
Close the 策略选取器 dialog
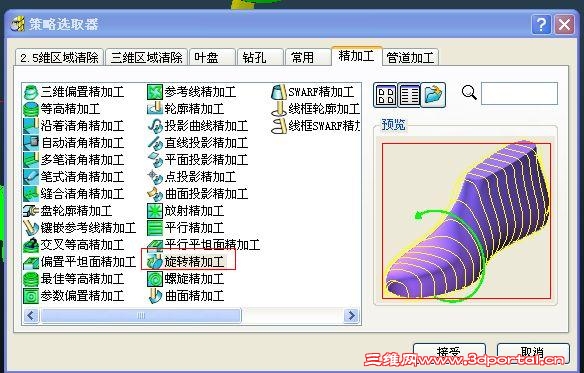click(565, 25)
